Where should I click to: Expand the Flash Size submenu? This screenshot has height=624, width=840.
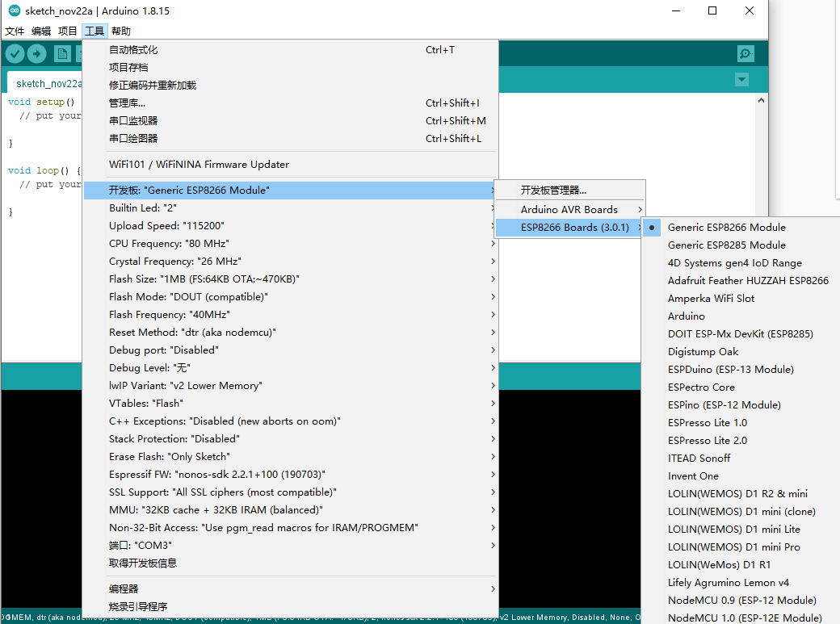tap(291, 278)
